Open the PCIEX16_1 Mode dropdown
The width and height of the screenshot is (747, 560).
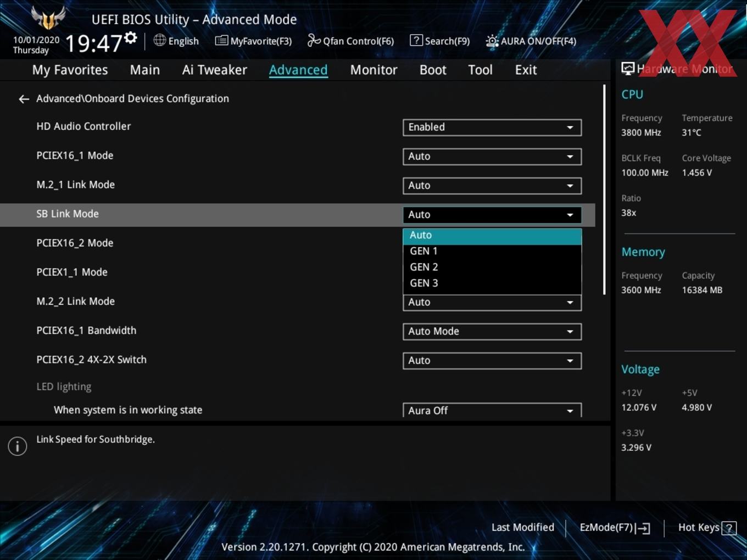point(492,156)
